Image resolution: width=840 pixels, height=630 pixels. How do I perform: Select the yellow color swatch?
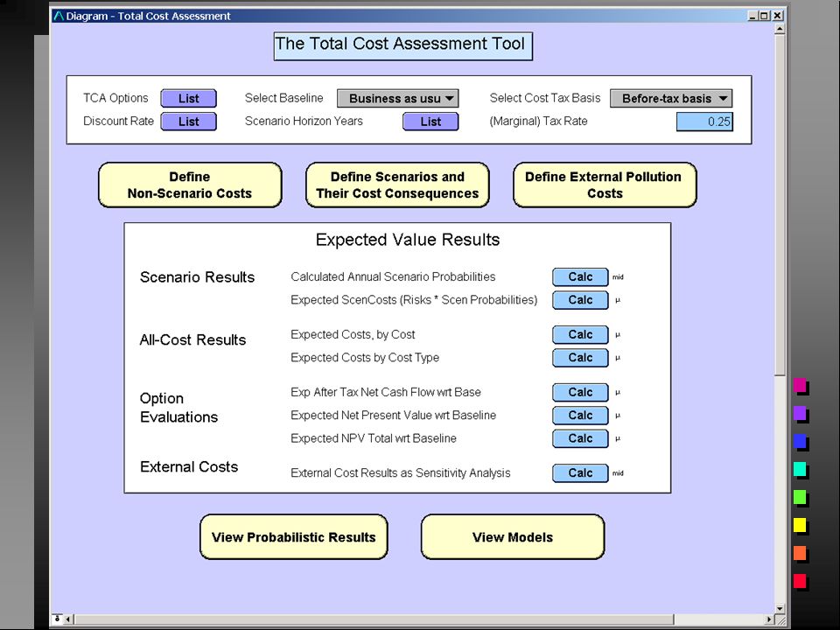tap(801, 526)
